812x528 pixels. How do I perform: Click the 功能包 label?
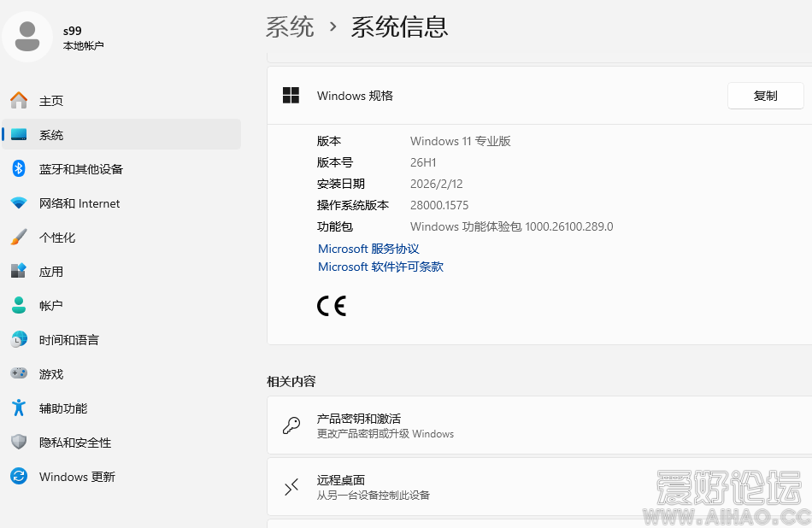(x=335, y=226)
